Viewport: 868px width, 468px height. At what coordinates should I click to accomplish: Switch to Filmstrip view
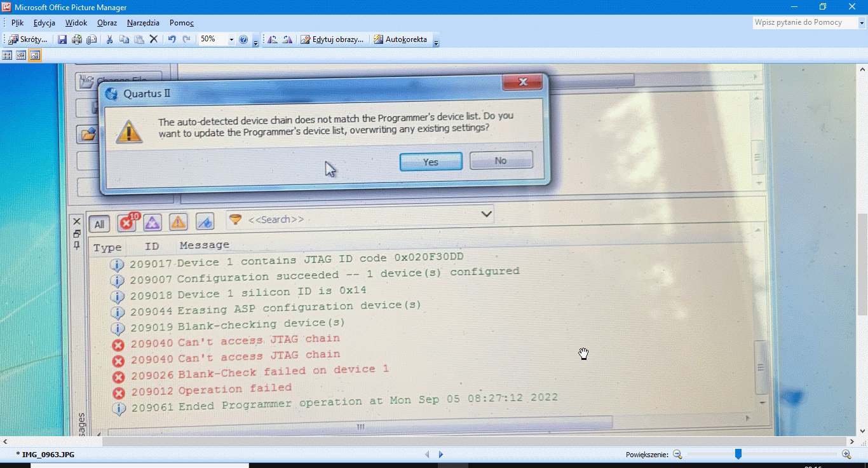click(x=21, y=55)
